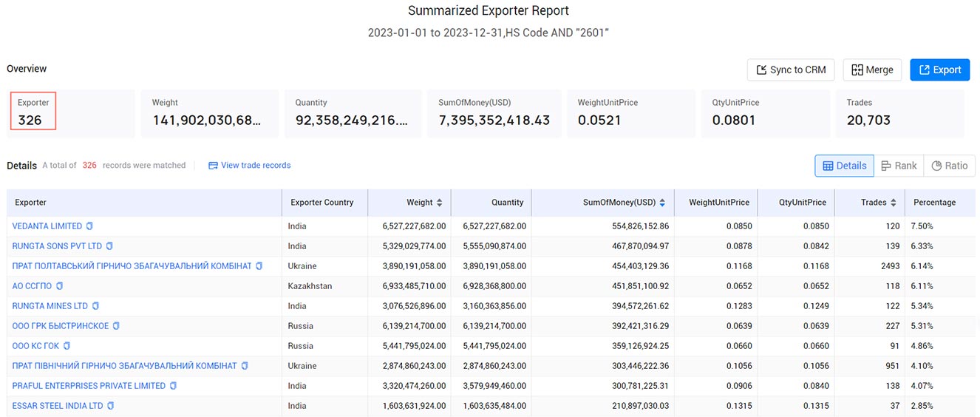Screen dimensions: 980x417
Task: Switch to Rank view tab
Action: click(x=899, y=166)
